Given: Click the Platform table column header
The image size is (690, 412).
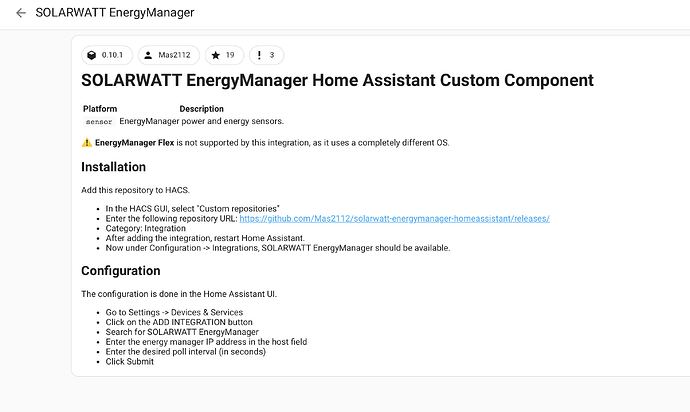Looking at the screenshot, I should pos(100,109).
